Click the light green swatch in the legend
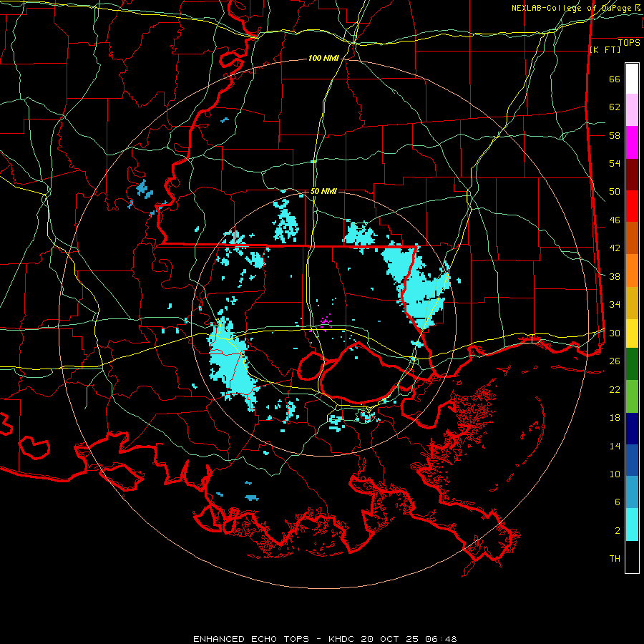Screen dimensions: 644x644 (x=632, y=396)
